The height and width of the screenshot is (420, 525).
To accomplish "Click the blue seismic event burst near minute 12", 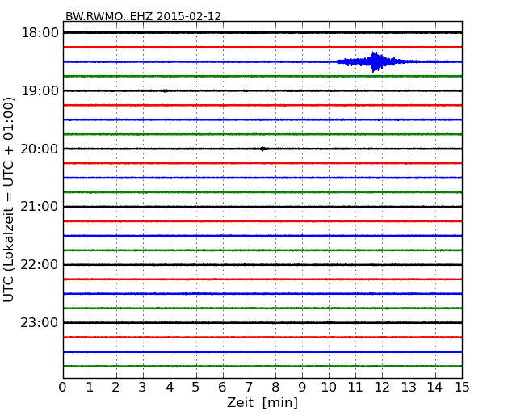I will [x=375, y=62].
